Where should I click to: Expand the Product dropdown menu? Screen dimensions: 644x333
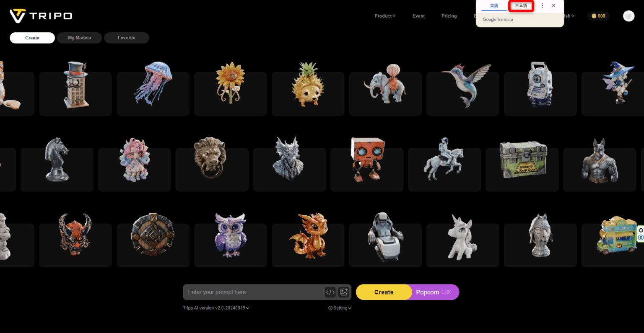(x=384, y=16)
